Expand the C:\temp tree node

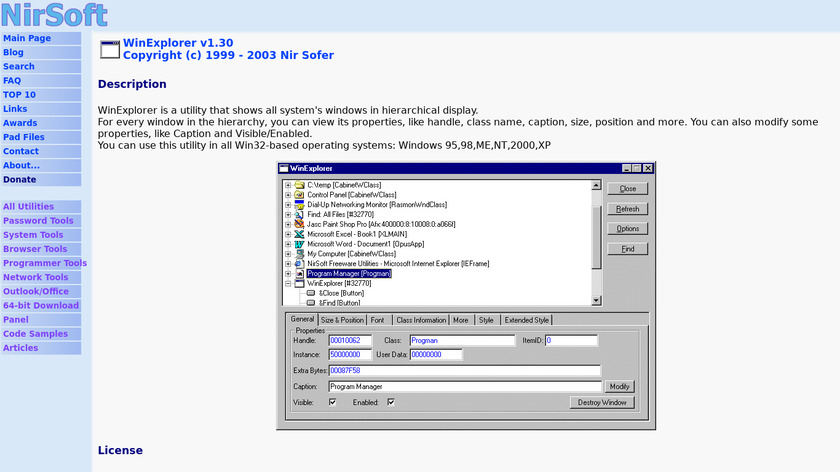[288, 185]
